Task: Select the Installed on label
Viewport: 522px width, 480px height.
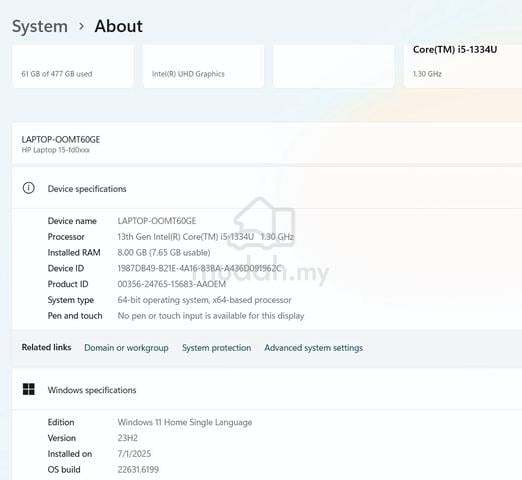Action: (70, 454)
